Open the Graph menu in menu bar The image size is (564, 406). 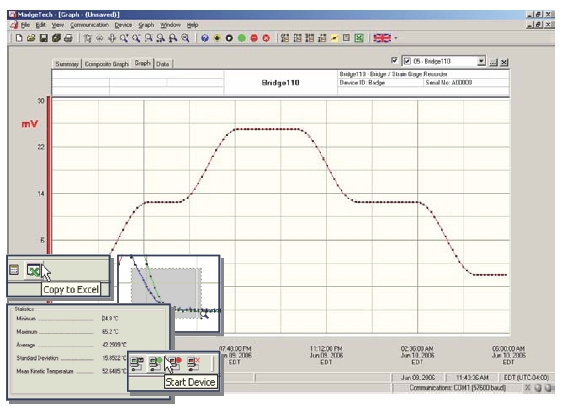coord(146,25)
